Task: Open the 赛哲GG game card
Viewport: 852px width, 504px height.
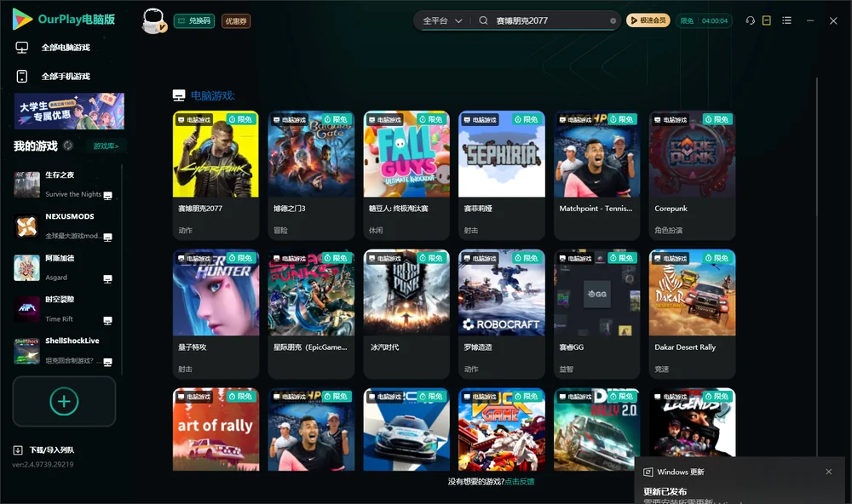Action: [x=596, y=314]
